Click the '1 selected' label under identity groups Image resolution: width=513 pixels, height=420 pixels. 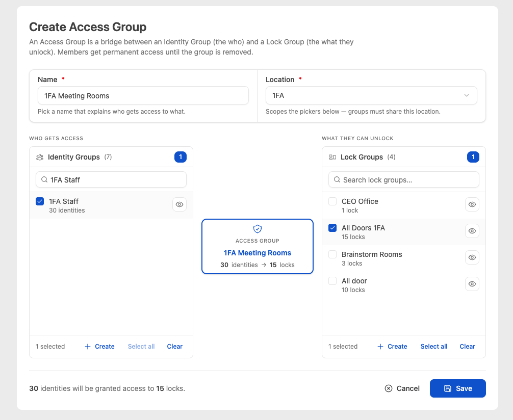[50, 347]
